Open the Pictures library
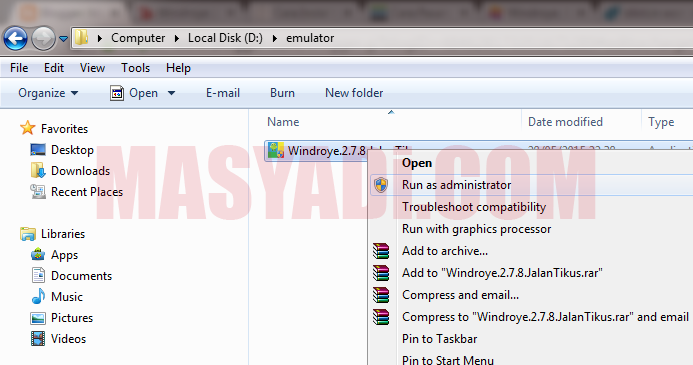 pos(72,318)
